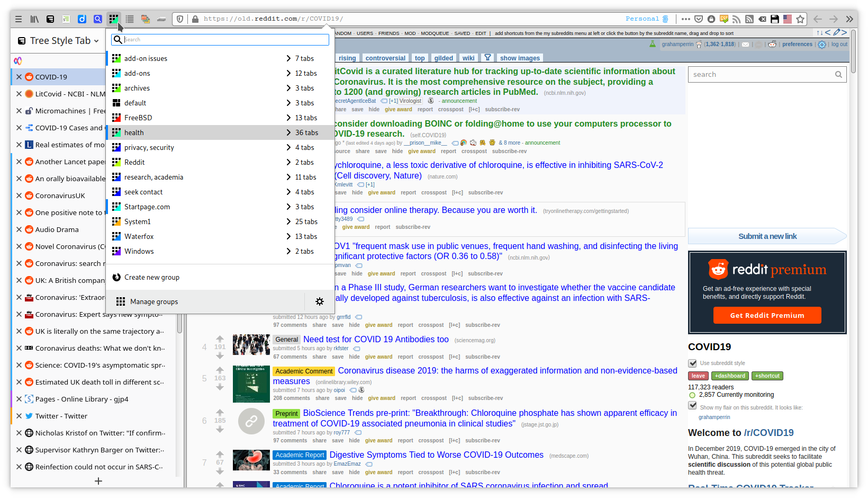868x498 pixels.
Task: Click the tab groups grid toolbar icon
Action: coord(114,19)
